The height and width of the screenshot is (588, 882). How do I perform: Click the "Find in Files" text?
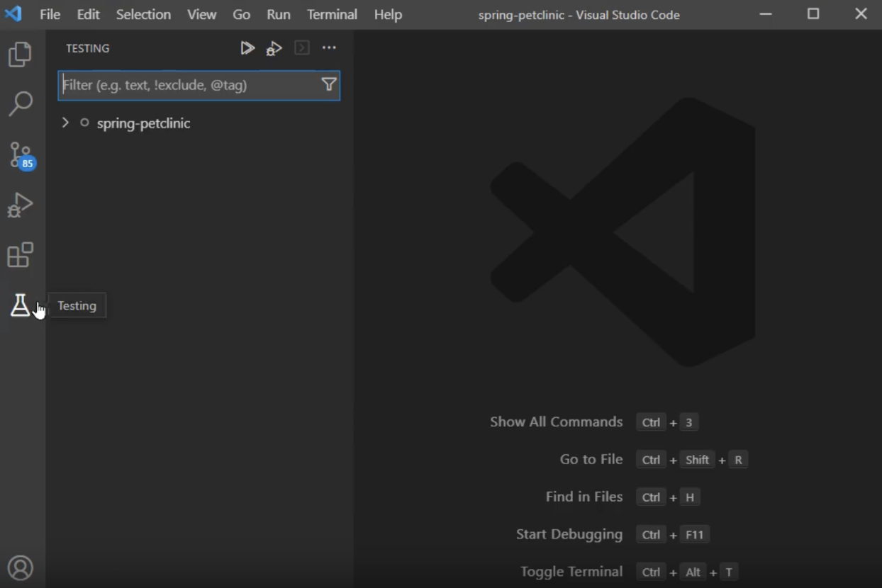tap(584, 497)
